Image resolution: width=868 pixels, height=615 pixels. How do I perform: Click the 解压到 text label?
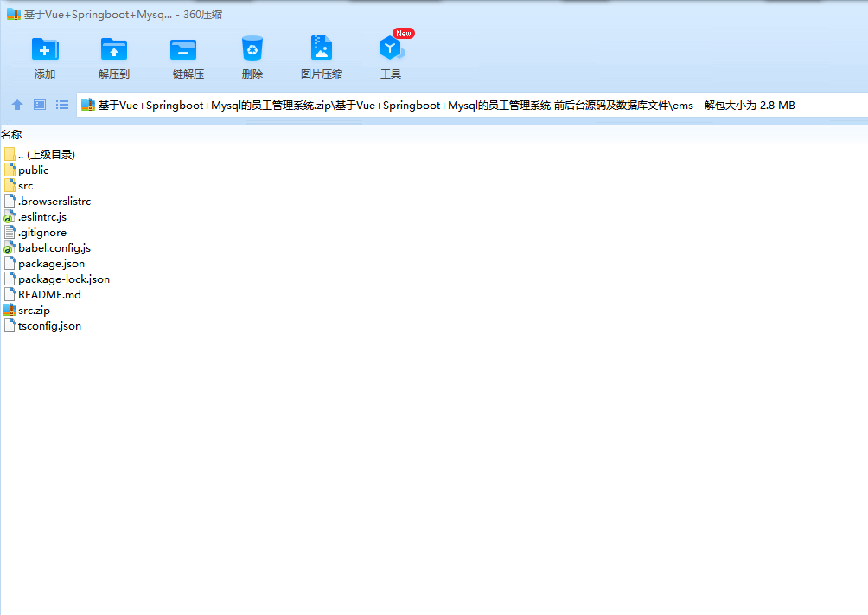[114, 74]
